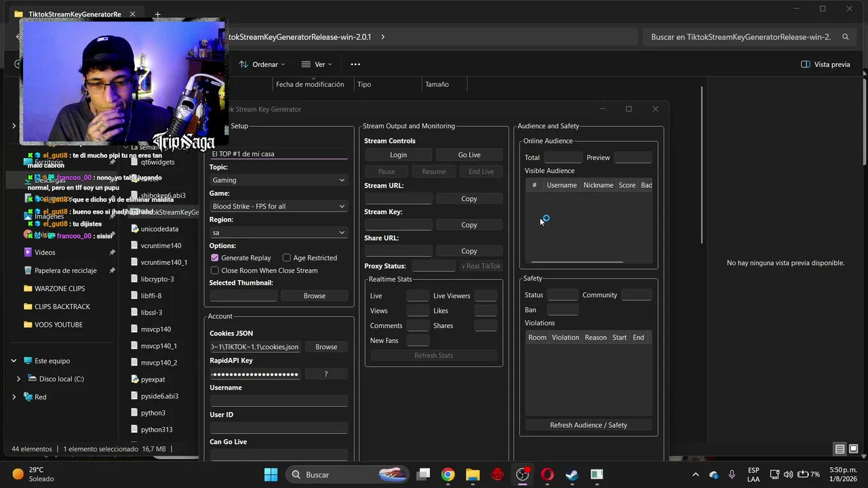Open the Region dropdown set to sa
This screenshot has width=868, height=488.
click(279, 232)
